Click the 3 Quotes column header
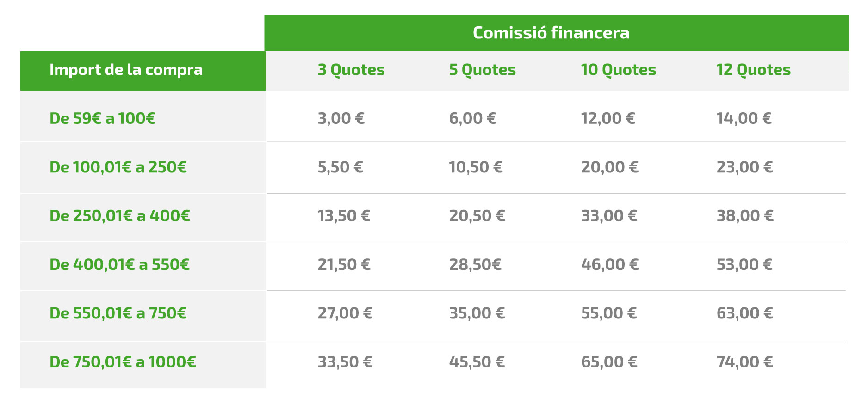This screenshot has height=404, width=868. tap(351, 70)
